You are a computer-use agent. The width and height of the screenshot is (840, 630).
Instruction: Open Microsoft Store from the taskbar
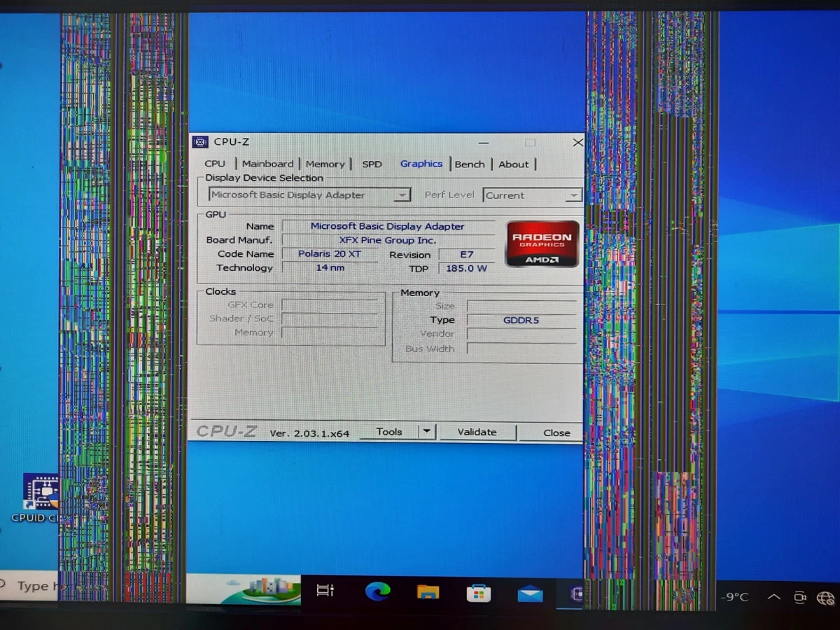pyautogui.click(x=479, y=594)
